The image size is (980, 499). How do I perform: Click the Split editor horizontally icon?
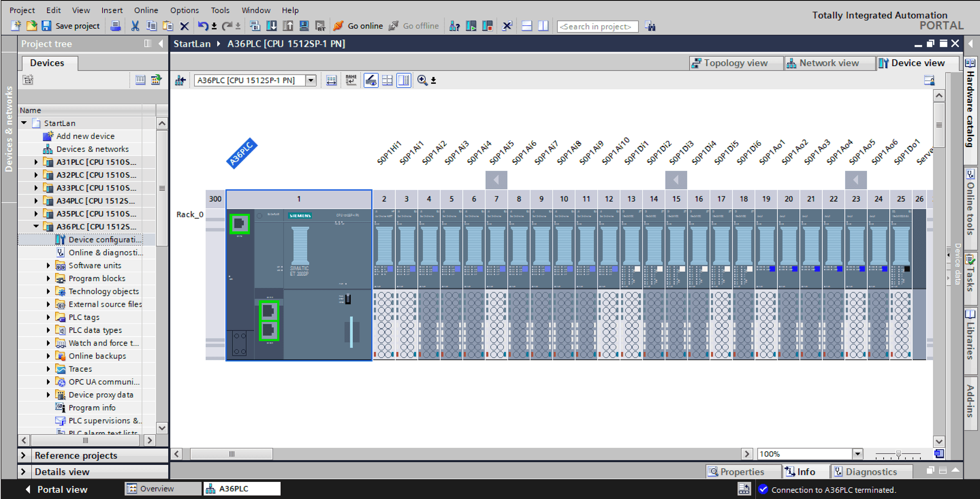tap(527, 26)
